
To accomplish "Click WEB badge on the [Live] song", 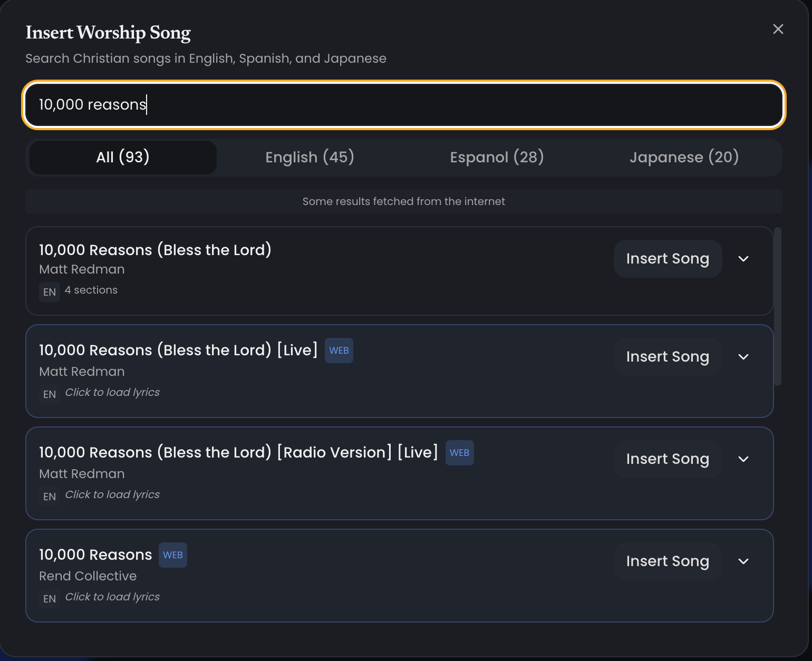I will coord(339,351).
